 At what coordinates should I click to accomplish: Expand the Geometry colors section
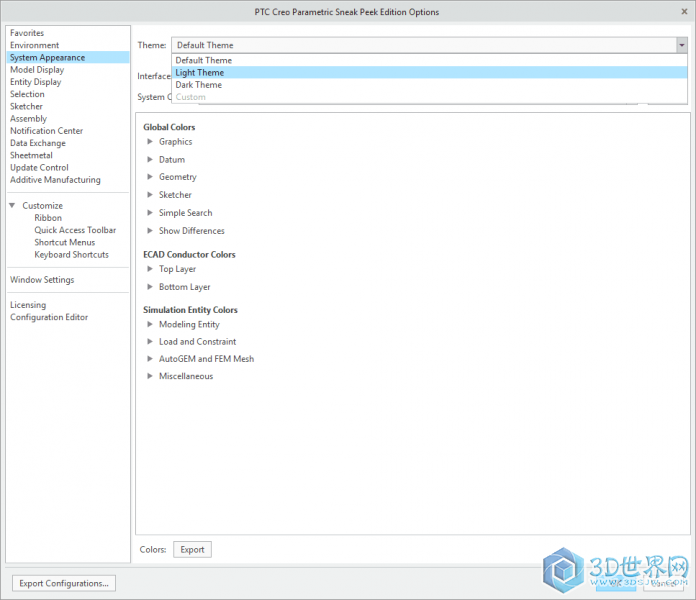150,177
